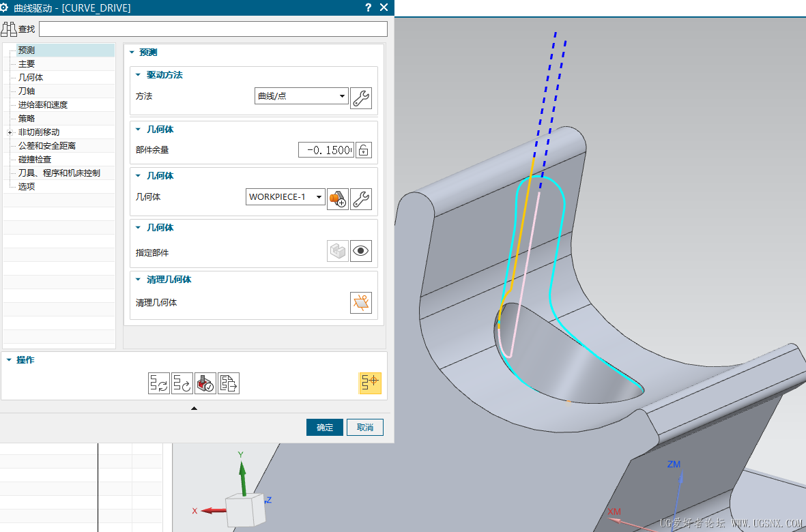
Task: Click the 确定 (OK) button
Action: (324, 428)
